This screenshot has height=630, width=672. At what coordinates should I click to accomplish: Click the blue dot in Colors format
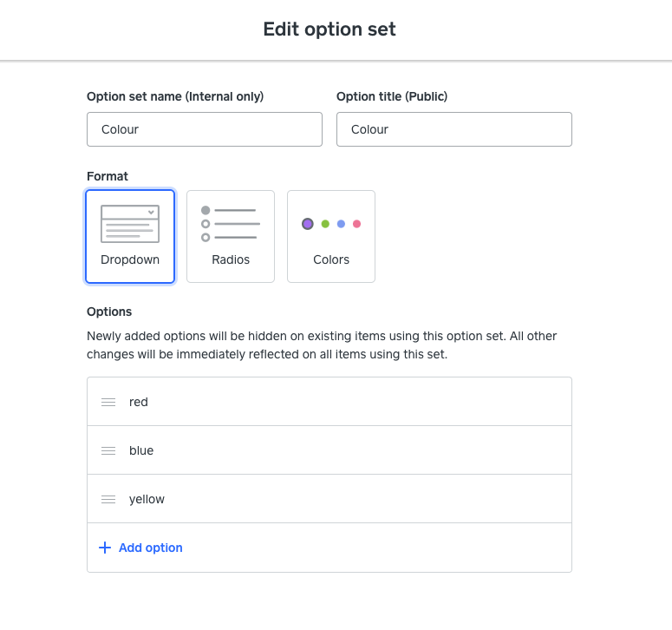(x=341, y=224)
